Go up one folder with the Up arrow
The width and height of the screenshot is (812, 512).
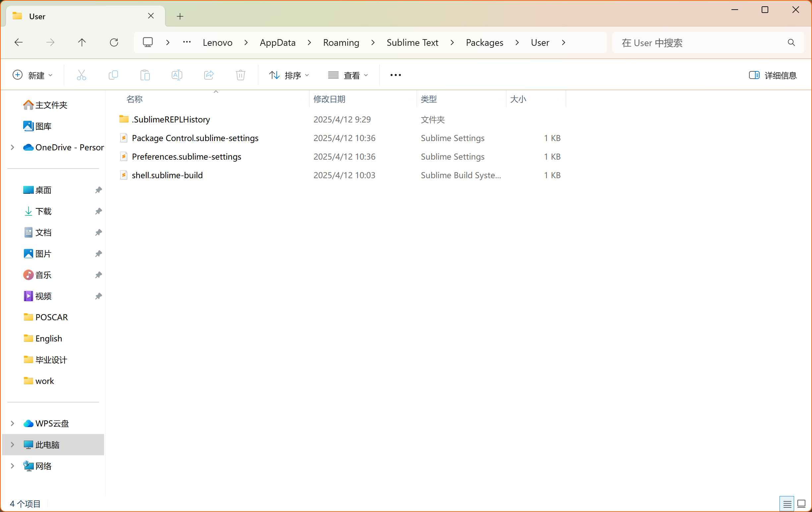[82, 42]
